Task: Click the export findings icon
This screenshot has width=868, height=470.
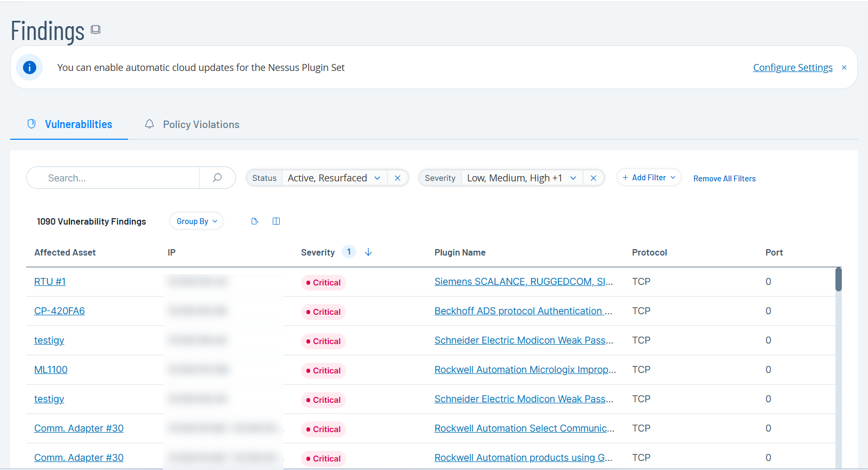Action: [255, 221]
